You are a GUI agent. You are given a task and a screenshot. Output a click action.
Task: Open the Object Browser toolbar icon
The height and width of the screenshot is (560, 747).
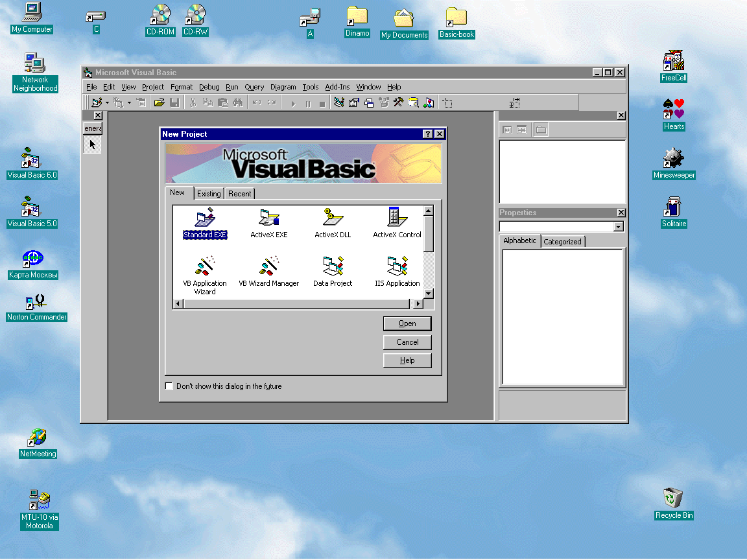click(383, 102)
